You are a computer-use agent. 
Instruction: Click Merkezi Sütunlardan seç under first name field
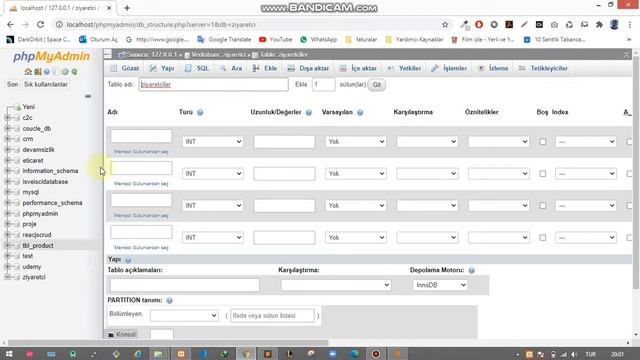coord(141,152)
